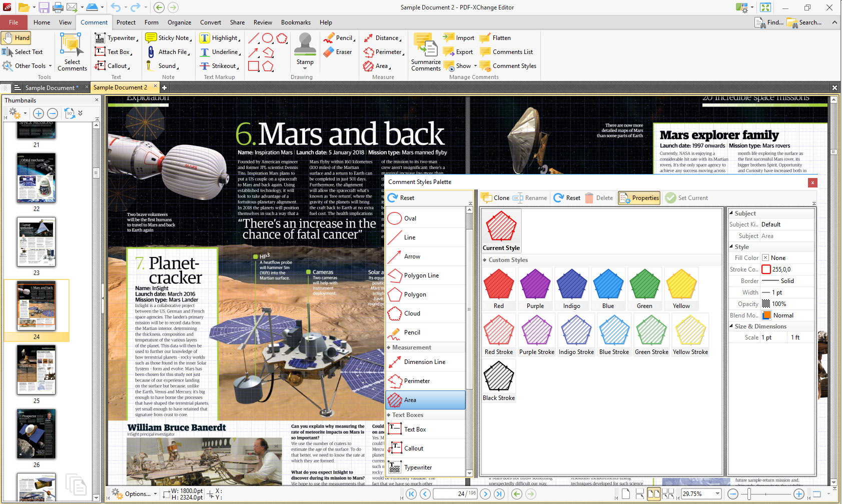The height and width of the screenshot is (504, 842).
Task: Click the Find search box
Action: pyautogui.click(x=769, y=22)
